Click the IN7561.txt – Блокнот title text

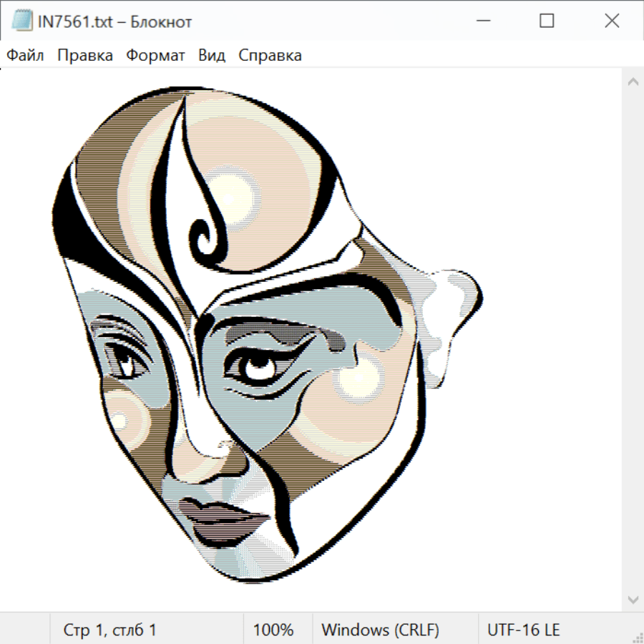[114, 21]
